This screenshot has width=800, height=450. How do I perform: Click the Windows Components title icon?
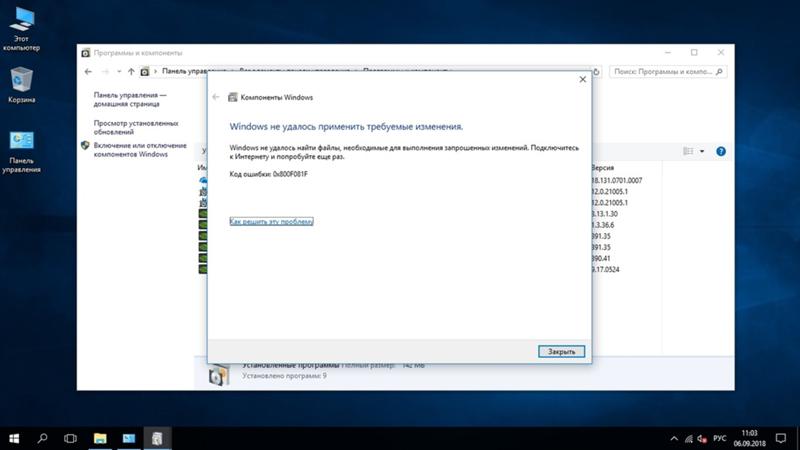[x=233, y=97]
